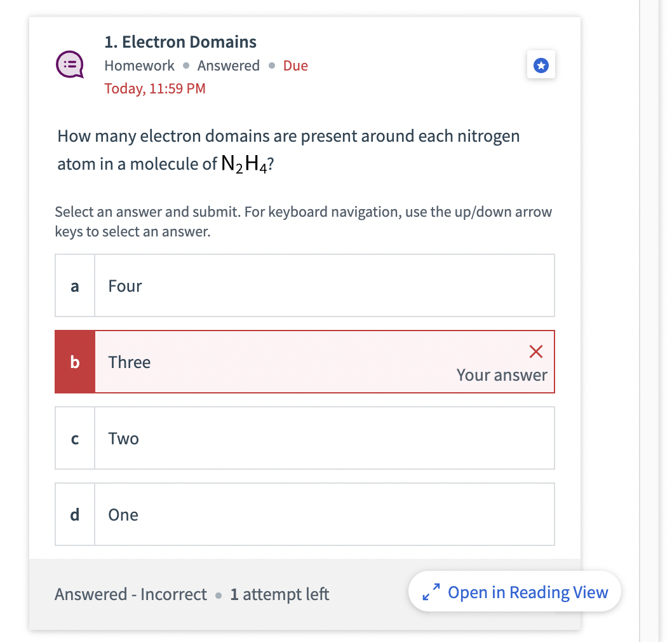Image resolution: width=672 pixels, height=642 pixels.
Task: Click the speech bubble question icon
Action: click(x=70, y=64)
